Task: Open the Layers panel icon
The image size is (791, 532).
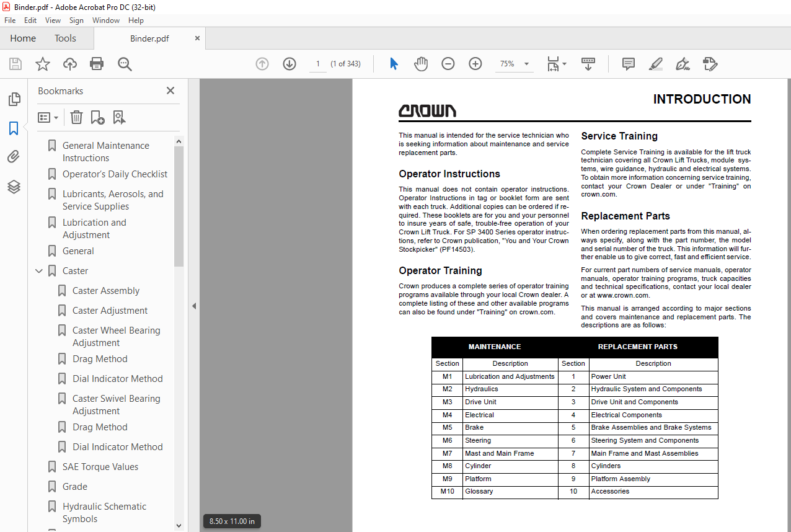Action: (14, 187)
